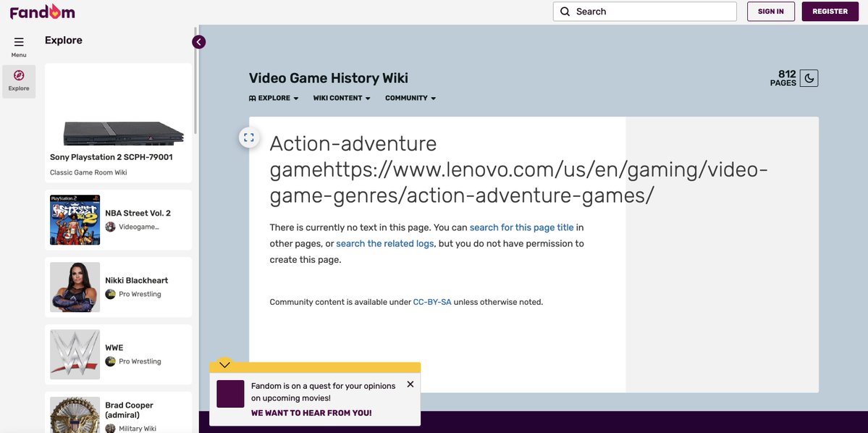Open the WWE logo thumbnail
Viewport: 868px width, 433px height.
[x=75, y=355]
